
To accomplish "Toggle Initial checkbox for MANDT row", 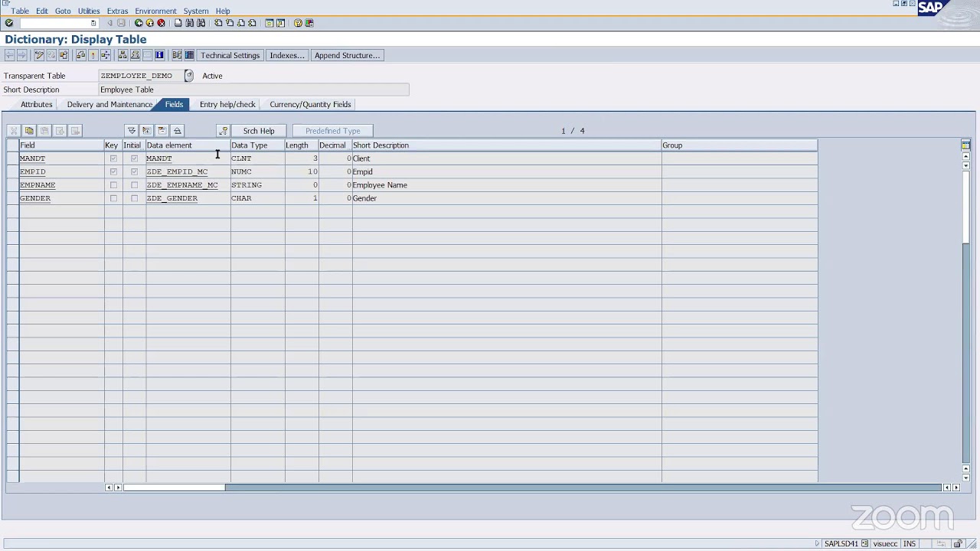I will click(134, 158).
